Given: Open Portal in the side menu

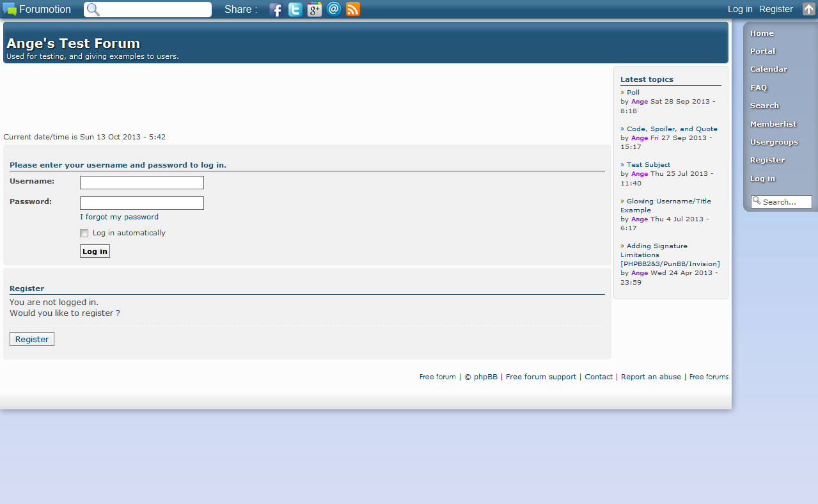Looking at the screenshot, I should pos(762,51).
